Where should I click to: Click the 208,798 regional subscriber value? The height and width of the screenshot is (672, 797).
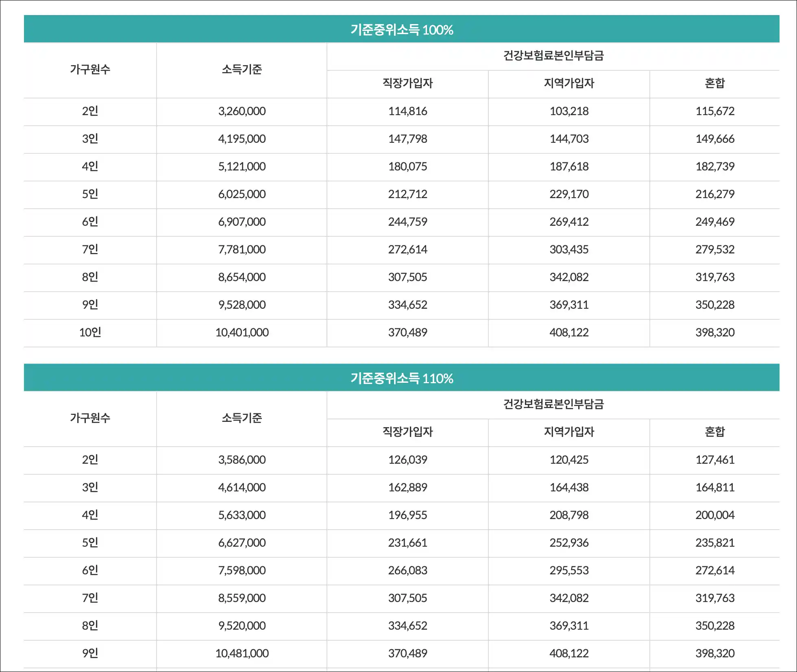569,515
